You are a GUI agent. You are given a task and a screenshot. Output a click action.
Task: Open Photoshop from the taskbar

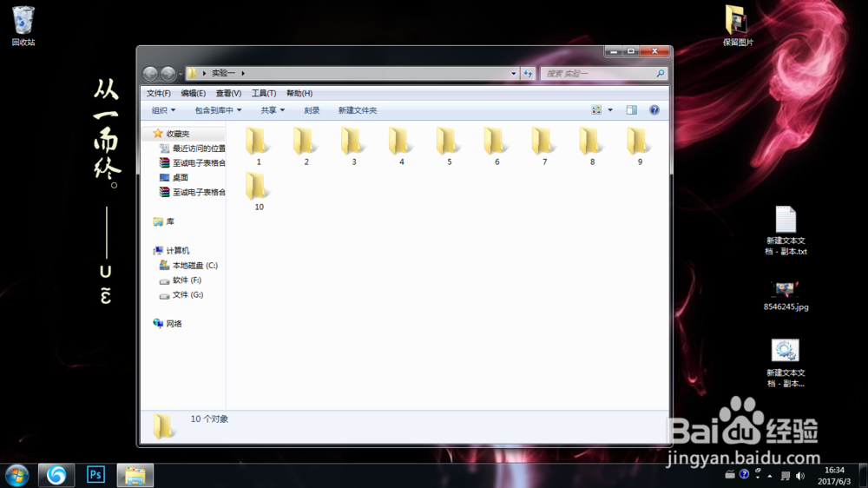[x=95, y=475]
